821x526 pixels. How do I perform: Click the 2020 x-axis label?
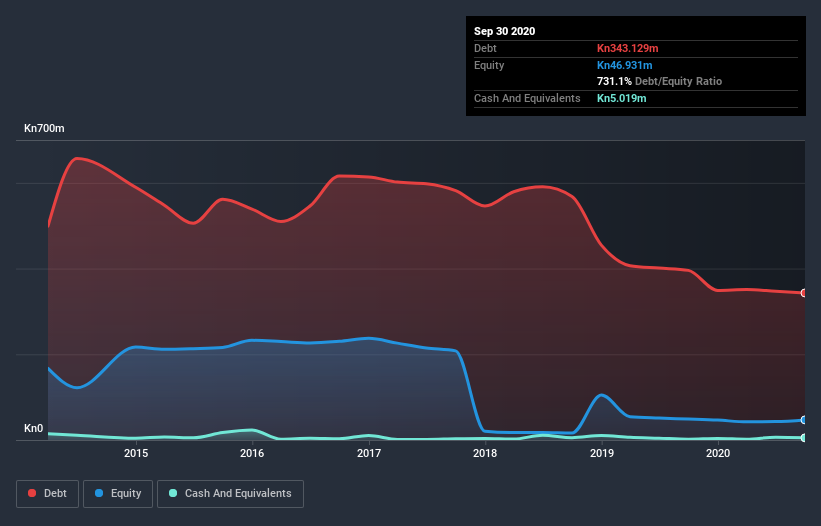coord(718,453)
